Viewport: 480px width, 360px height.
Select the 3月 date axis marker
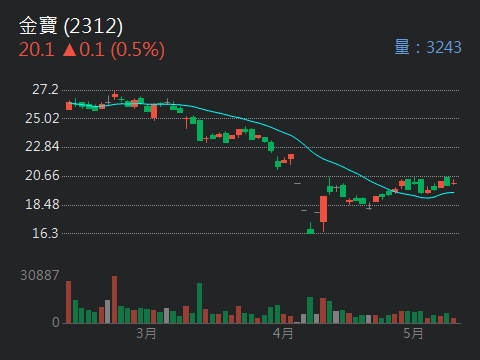(146, 333)
